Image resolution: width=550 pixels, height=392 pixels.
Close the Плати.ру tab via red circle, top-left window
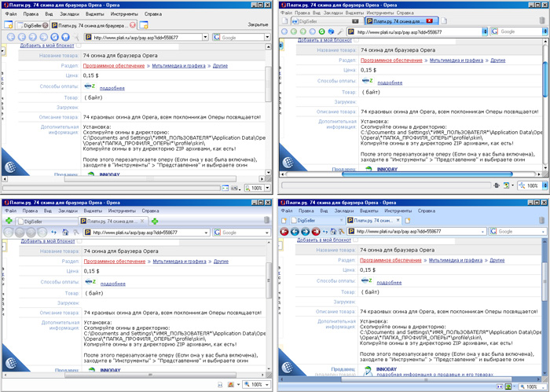133,25
